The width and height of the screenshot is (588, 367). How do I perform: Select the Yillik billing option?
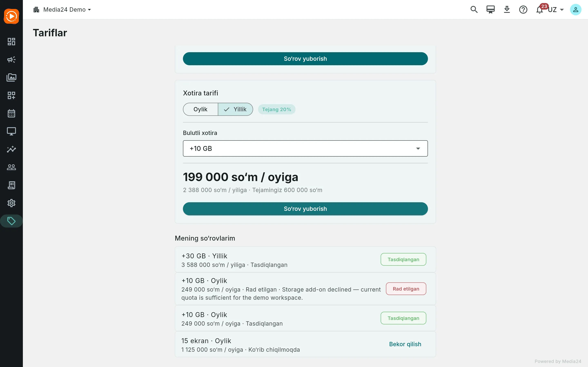click(235, 109)
